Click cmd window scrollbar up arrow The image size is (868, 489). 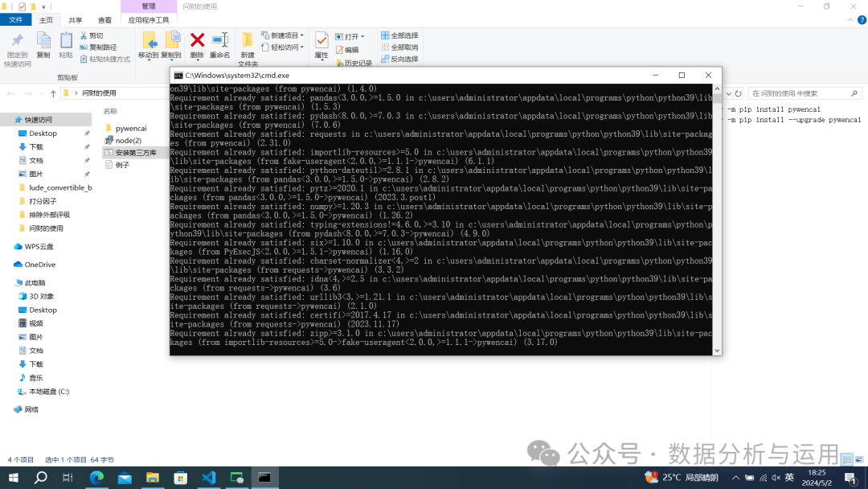[717, 88]
